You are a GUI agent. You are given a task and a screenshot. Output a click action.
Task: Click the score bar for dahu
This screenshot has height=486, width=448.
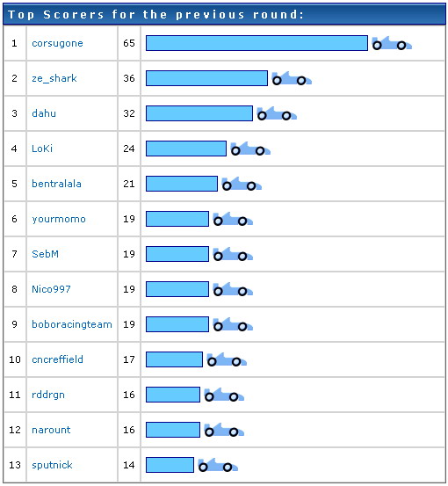point(199,113)
